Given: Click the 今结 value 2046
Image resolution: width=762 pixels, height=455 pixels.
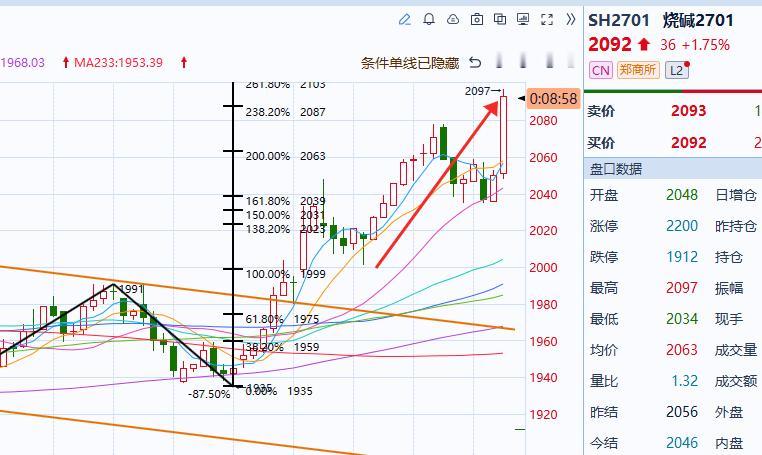Looking at the screenshot, I should point(682,443).
